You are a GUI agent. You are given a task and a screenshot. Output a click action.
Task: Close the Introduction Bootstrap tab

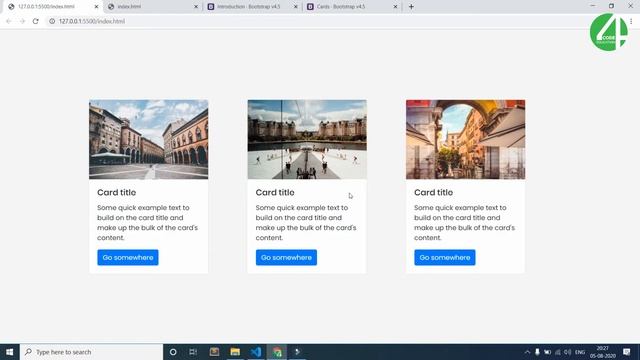[296, 7]
